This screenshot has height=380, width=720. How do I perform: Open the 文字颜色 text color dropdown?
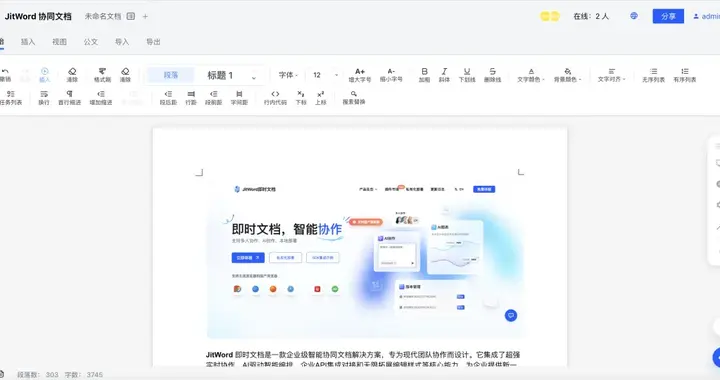(x=531, y=75)
